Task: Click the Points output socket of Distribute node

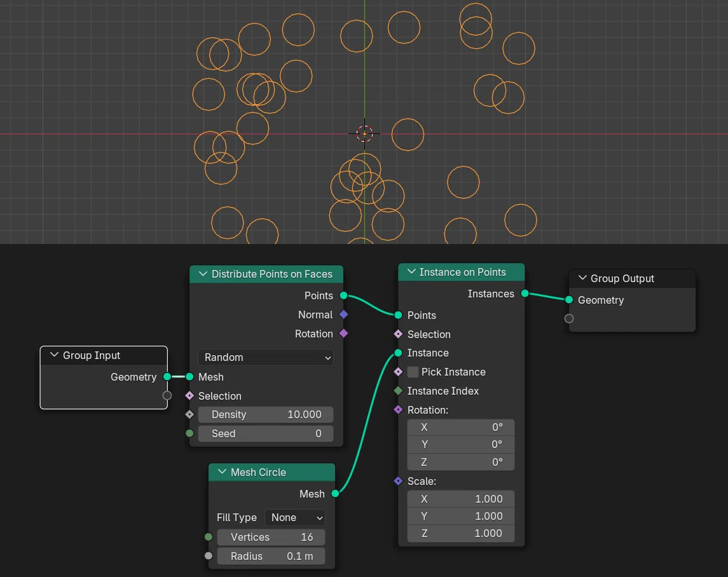Action: [x=343, y=295]
